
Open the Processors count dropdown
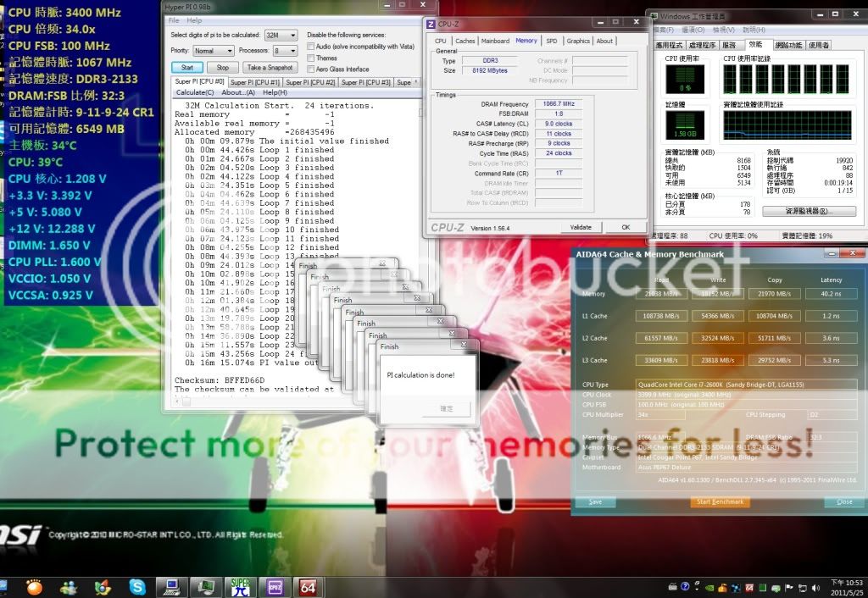pos(285,50)
